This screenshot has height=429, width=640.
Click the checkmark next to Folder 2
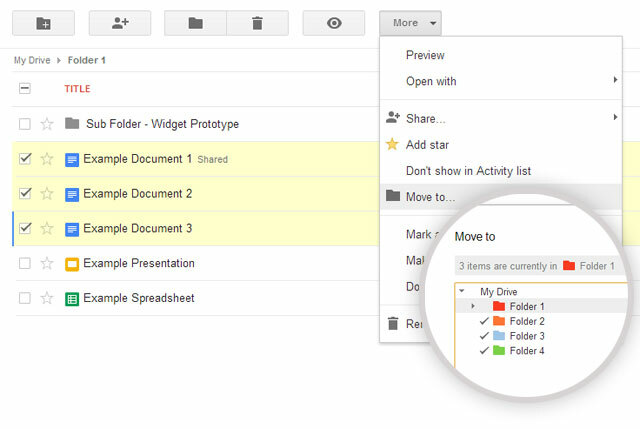[484, 321]
